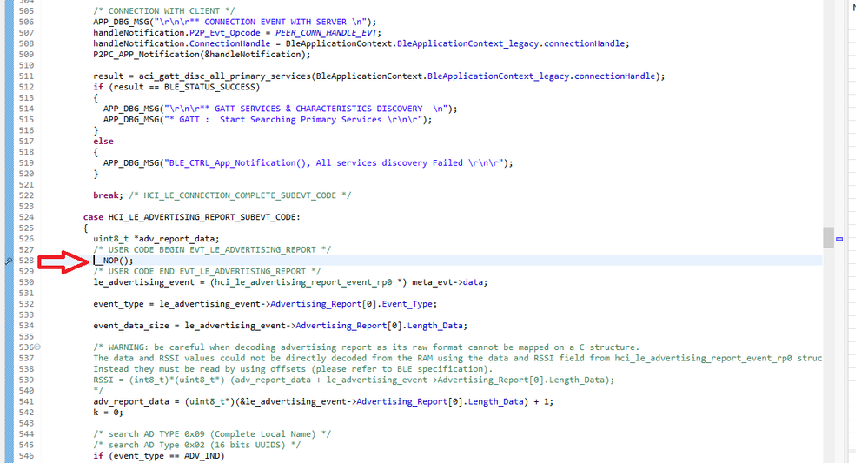Click the 'case HCI_LE_ADVERTISING_REPORT_SUBEVT_CODE:' line
The width and height of the screenshot is (868, 463).
pos(191,217)
